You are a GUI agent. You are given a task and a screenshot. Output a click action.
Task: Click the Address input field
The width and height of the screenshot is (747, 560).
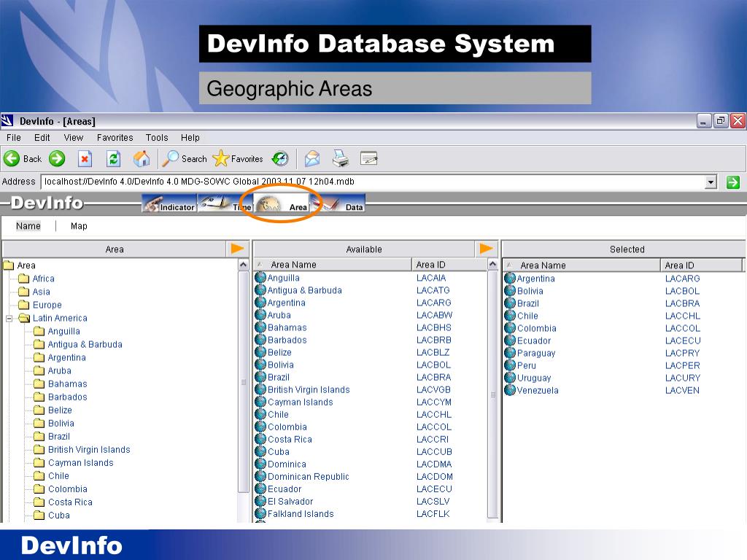[x=373, y=182]
